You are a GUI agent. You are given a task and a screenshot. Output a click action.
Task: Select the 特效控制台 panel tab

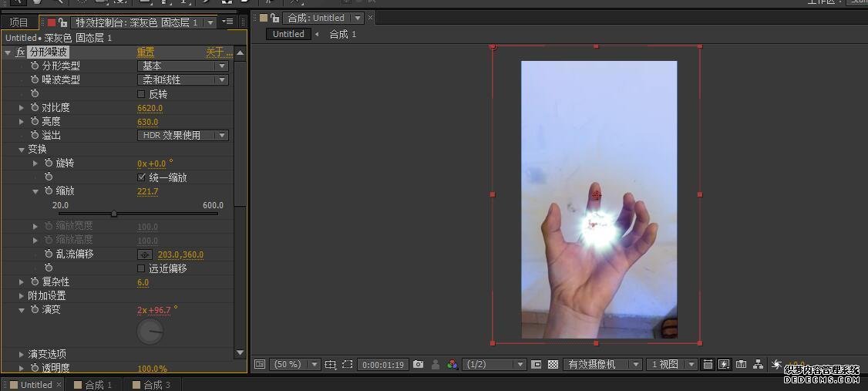pyautogui.click(x=136, y=22)
